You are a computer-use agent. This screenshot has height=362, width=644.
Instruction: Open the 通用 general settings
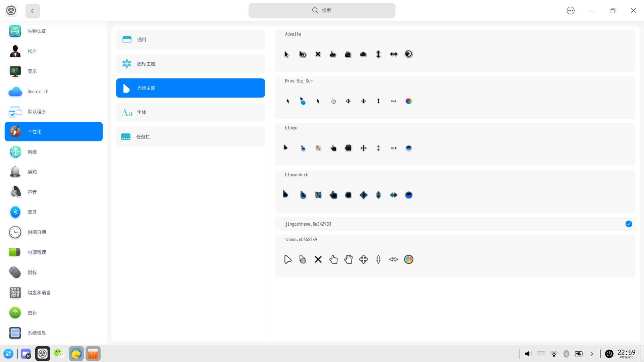190,40
